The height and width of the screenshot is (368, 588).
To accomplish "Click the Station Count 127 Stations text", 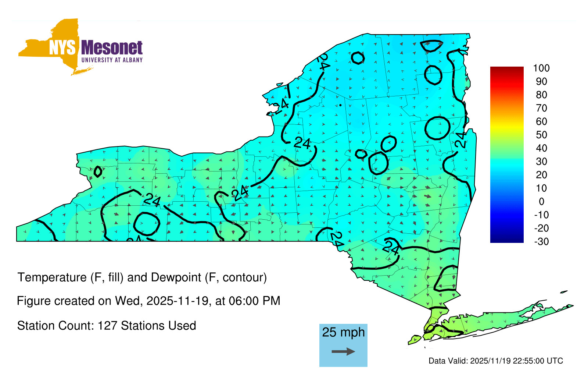I will point(107,326).
